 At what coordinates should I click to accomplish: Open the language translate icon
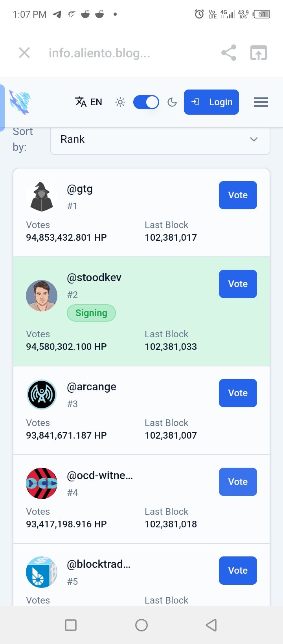[81, 102]
